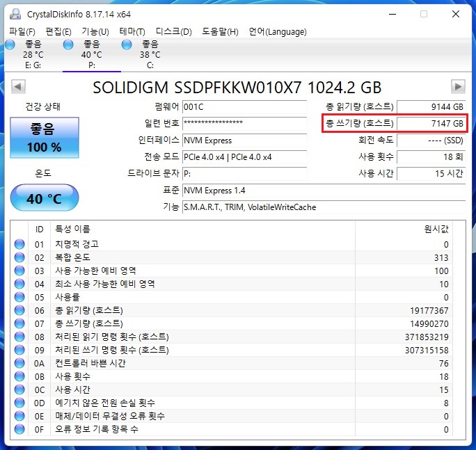The width and height of the screenshot is (476, 450).
Task: Click status orb for 0C 사용 시간
Action: click(x=19, y=389)
